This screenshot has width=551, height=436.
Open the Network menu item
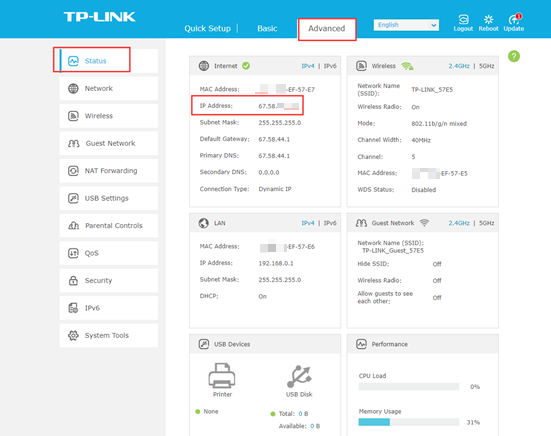109,89
